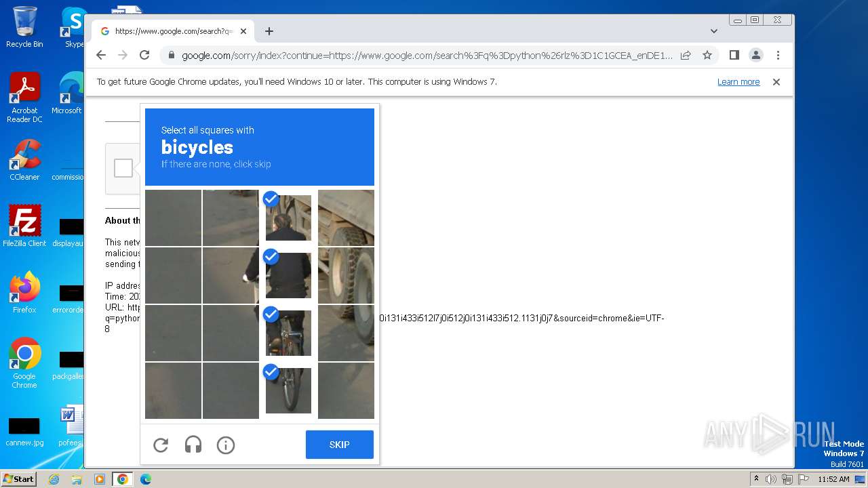Reload the captcha challenge image

pos(161,445)
